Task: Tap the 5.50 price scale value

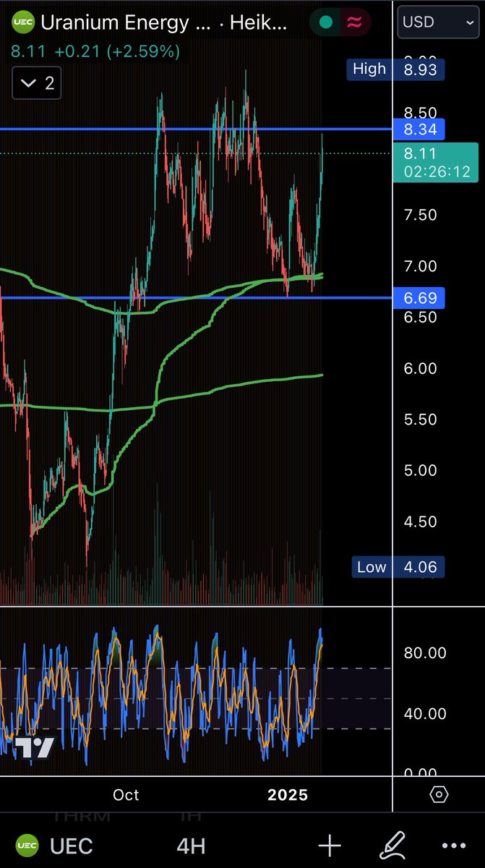Action: tap(420, 420)
